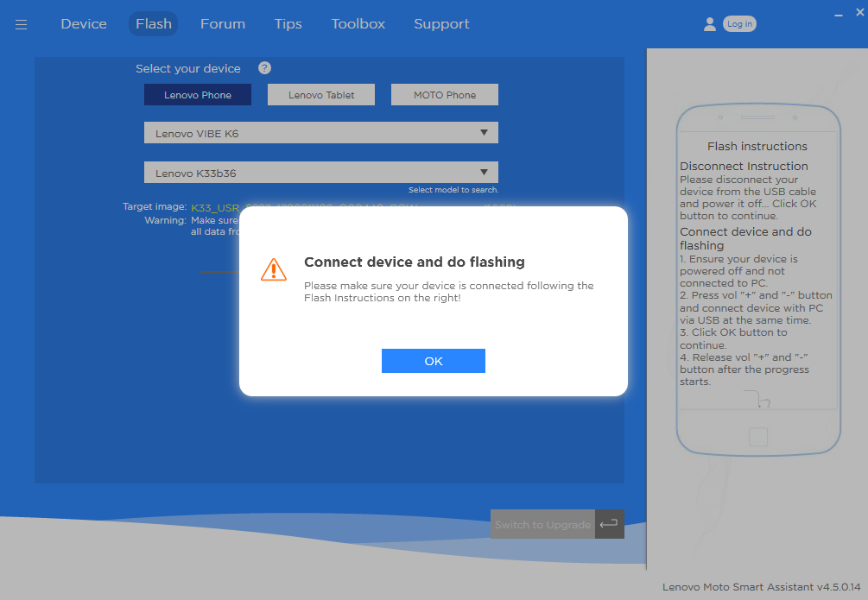Viewport: 868px width, 600px height.
Task: Click Switch to Upgrade button
Action: (542, 524)
